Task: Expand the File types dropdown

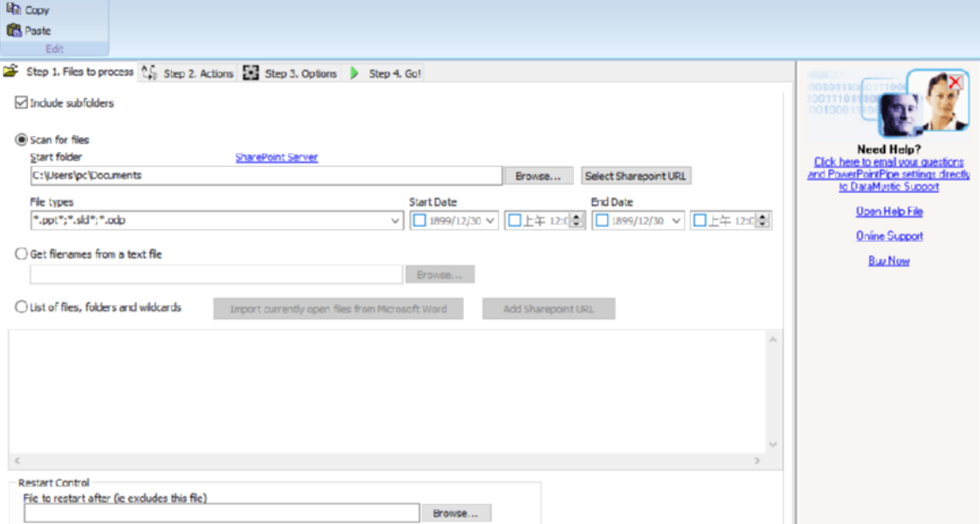Action: click(395, 220)
